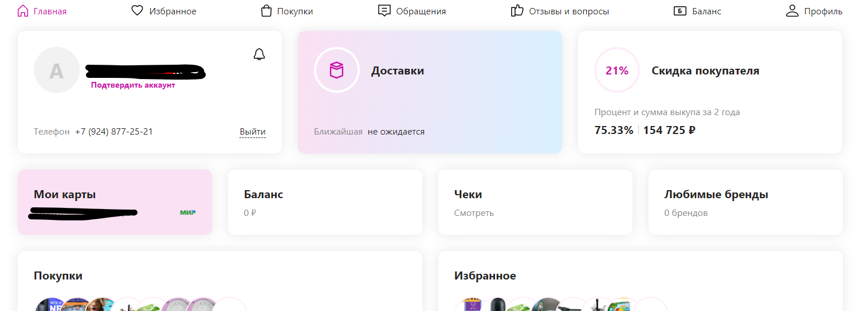Click the notification bell icon

259,54
